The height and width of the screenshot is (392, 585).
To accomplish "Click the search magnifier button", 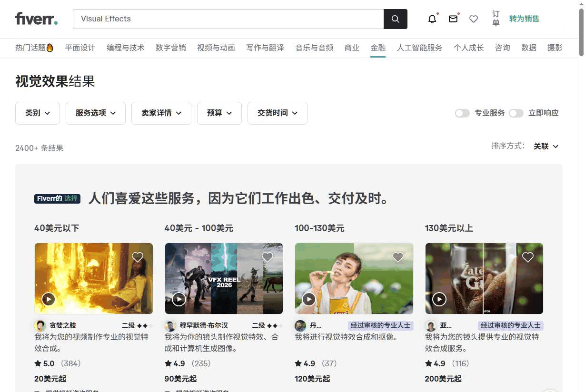I will (396, 19).
